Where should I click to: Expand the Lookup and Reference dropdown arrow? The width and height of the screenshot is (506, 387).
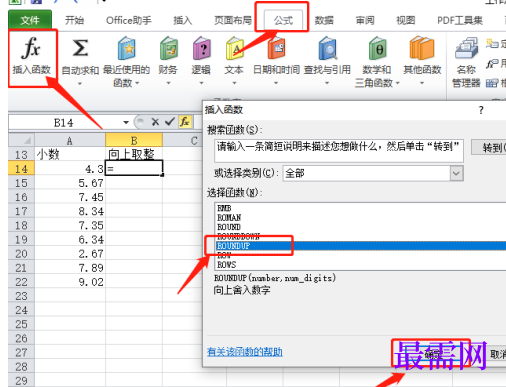327,83
